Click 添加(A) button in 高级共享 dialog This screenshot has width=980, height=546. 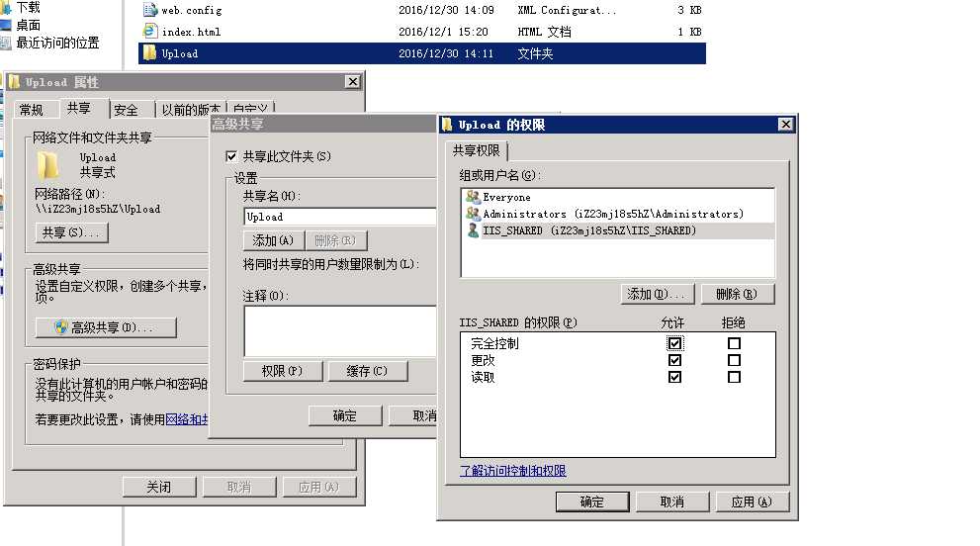(273, 240)
